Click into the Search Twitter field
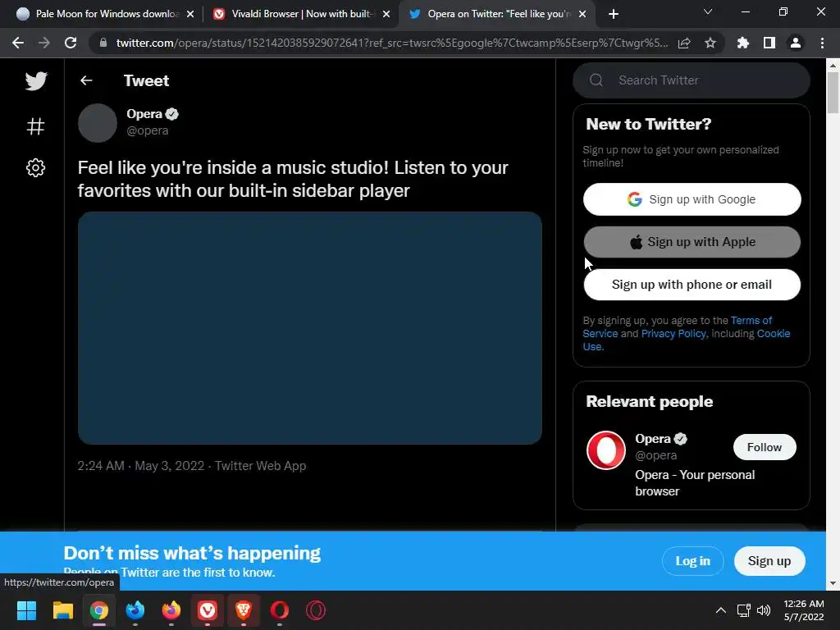The image size is (840, 630). pos(691,80)
